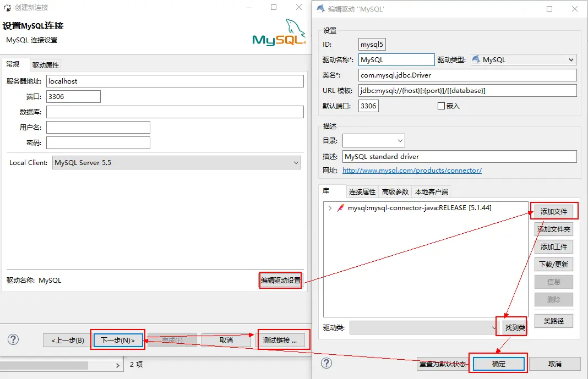Click the 端口 field in wizard

click(x=73, y=97)
